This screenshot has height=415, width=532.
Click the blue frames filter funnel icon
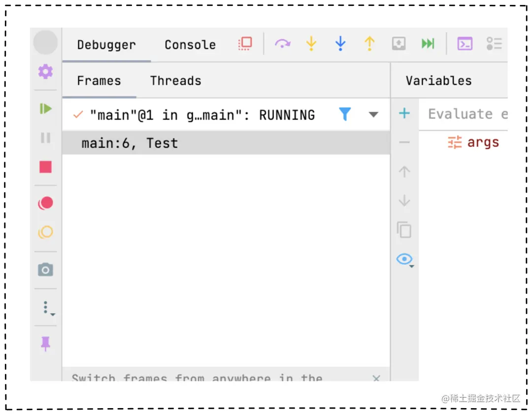[345, 114]
